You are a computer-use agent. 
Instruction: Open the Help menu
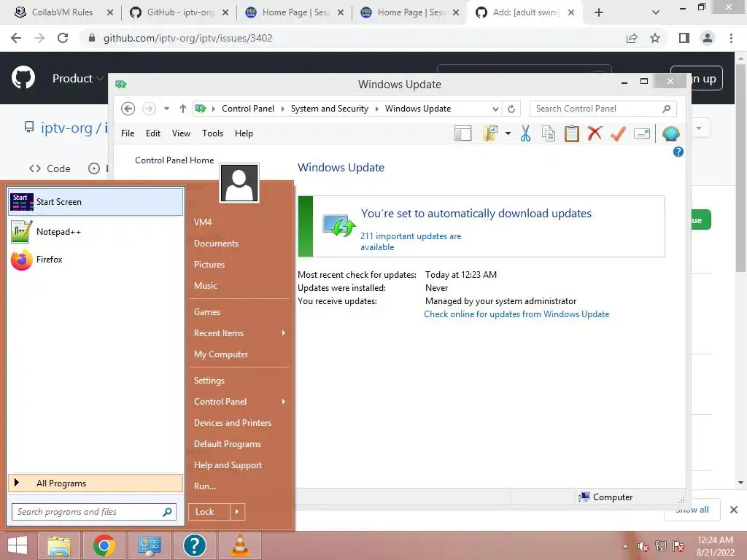pos(244,133)
